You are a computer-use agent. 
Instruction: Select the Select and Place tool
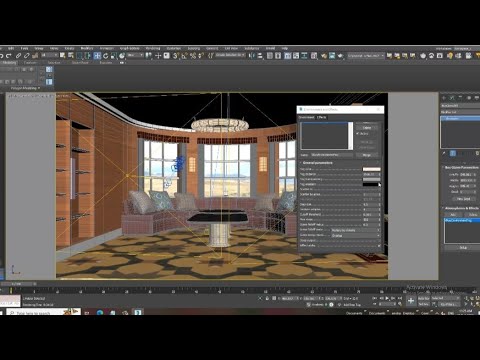pyautogui.click(x=122, y=56)
